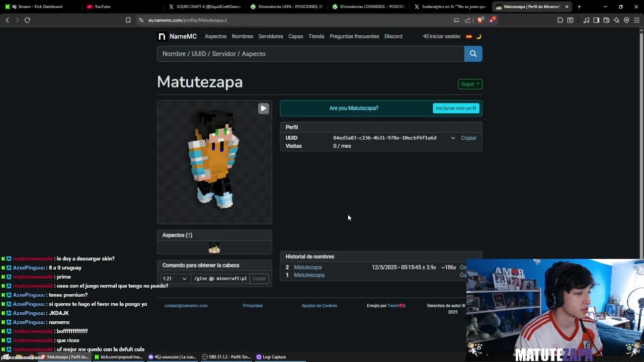The image size is (644, 362).
Task: Share the page with the share icon
Action: [x=468, y=20]
